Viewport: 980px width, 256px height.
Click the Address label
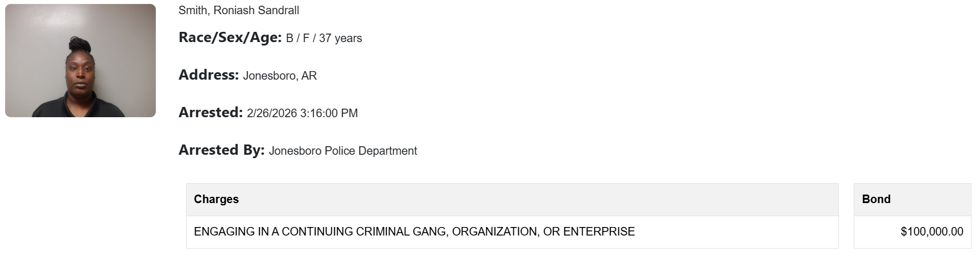click(208, 75)
